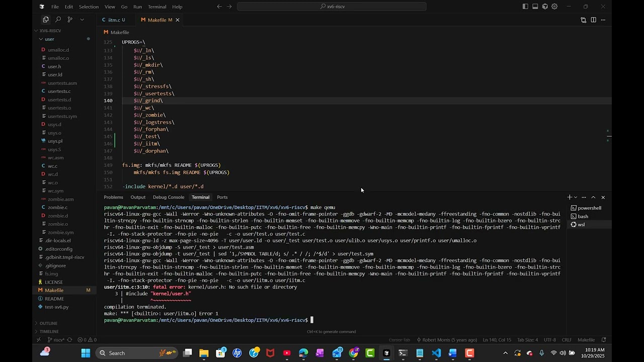Show hidden system tray icons chevron
Viewport: 644px width, 362px height.
point(505,353)
